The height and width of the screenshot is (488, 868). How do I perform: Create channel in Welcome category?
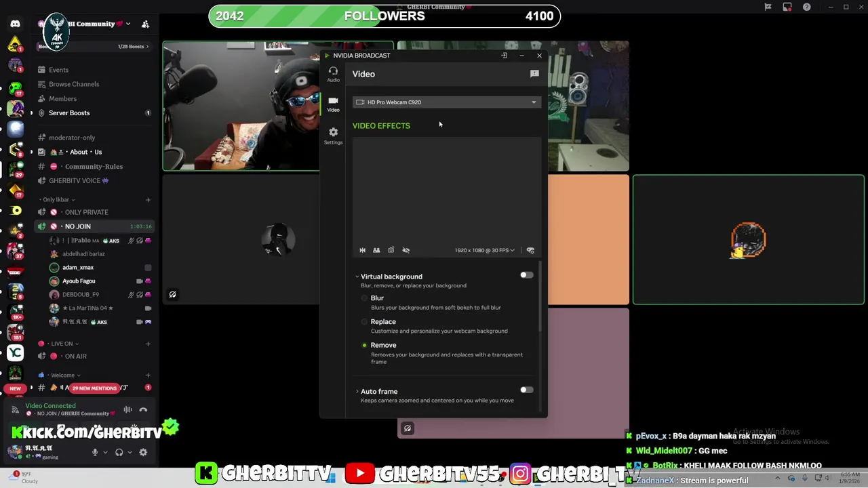point(148,375)
